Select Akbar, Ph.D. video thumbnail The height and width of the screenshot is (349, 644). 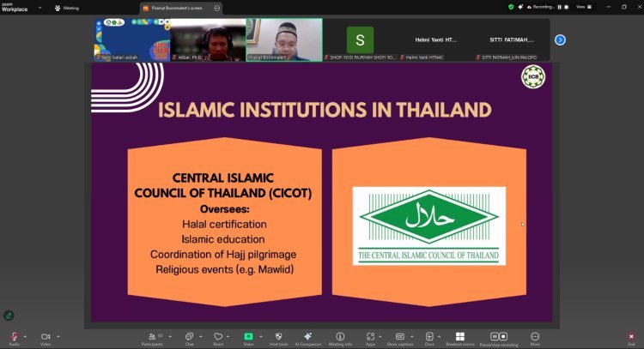tap(208, 39)
